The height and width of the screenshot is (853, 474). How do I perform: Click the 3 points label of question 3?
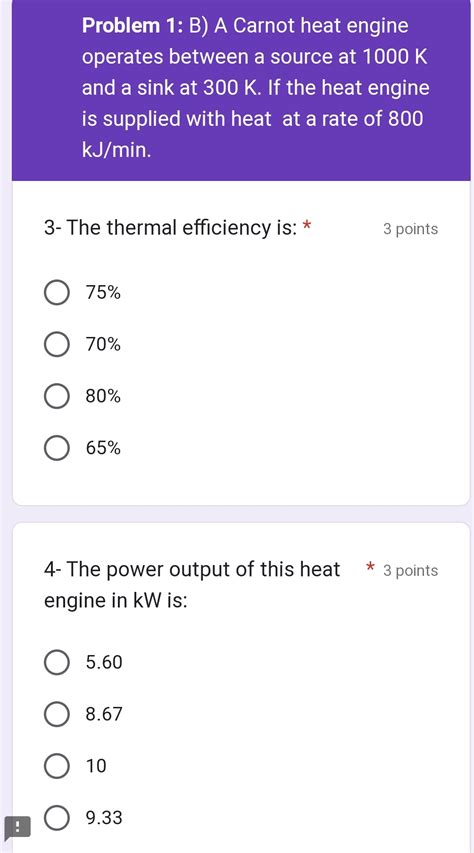[410, 229]
